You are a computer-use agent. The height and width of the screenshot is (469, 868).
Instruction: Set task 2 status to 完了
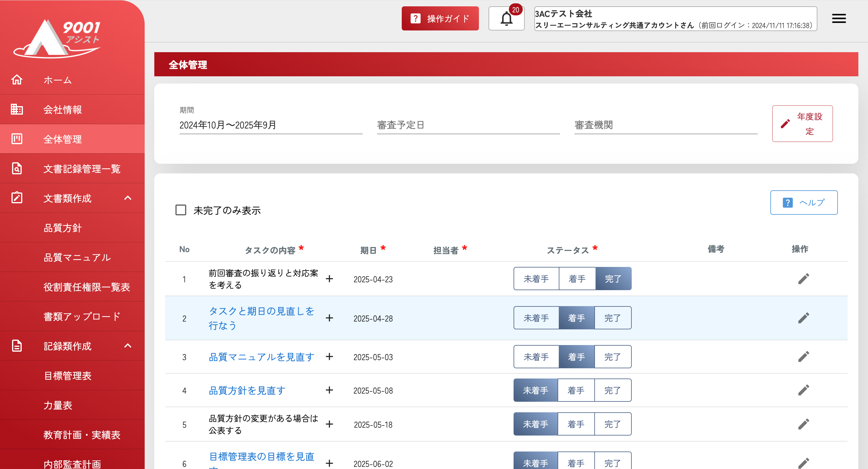pos(612,318)
